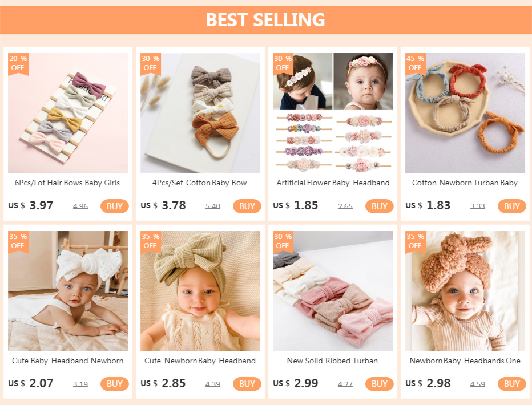Click the BEST SELLING banner header
This screenshot has height=405, width=532.
[x=266, y=20]
